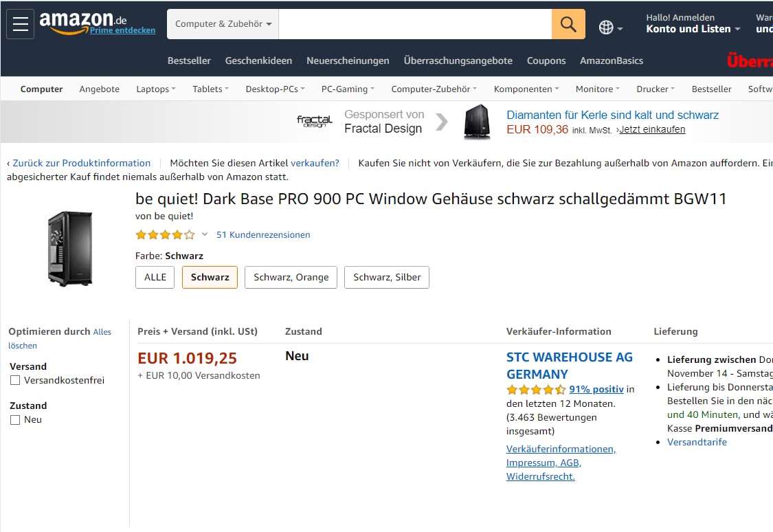Viewport: 773px width, 532px height.
Task: Open the Laptops dropdown menu
Action: pyautogui.click(x=156, y=89)
